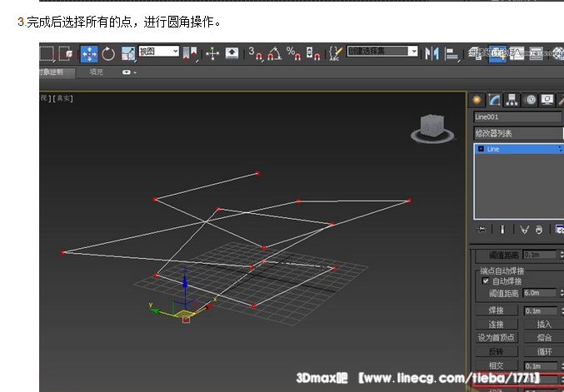Activate the Select and Scale tool
The height and width of the screenshot is (392, 564).
click(127, 54)
